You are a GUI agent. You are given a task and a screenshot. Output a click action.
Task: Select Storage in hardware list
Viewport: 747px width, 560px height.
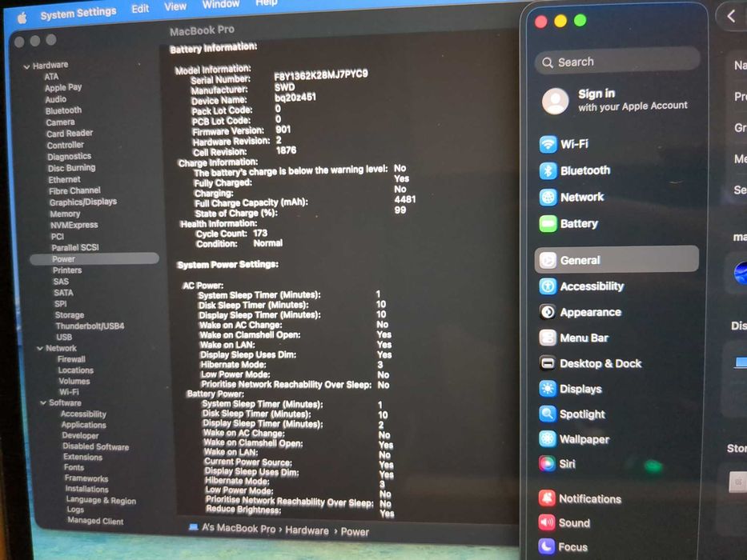point(69,314)
